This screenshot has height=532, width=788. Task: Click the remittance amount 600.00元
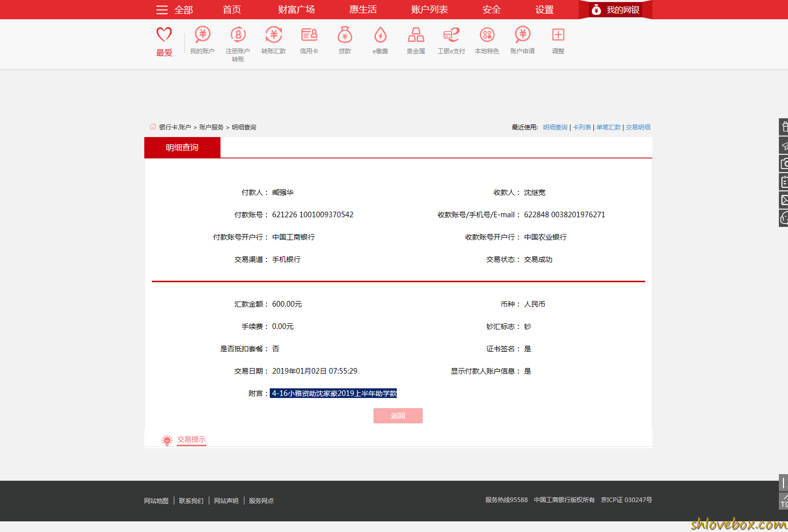coord(287,304)
